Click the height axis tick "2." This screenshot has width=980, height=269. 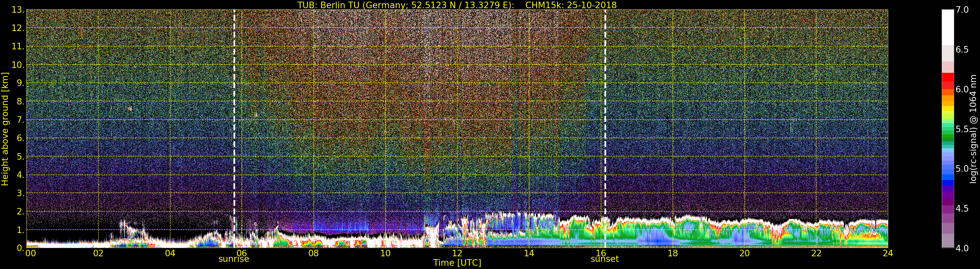[x=21, y=211]
